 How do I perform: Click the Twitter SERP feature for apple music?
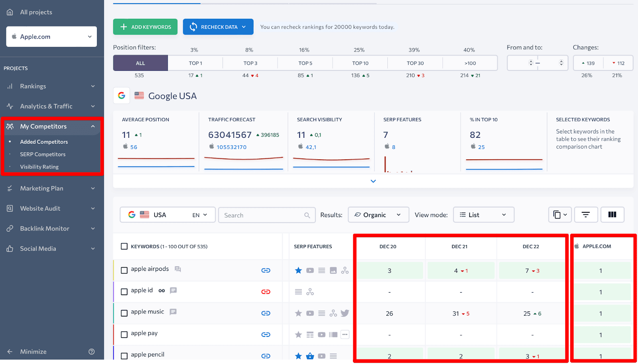coord(345,313)
